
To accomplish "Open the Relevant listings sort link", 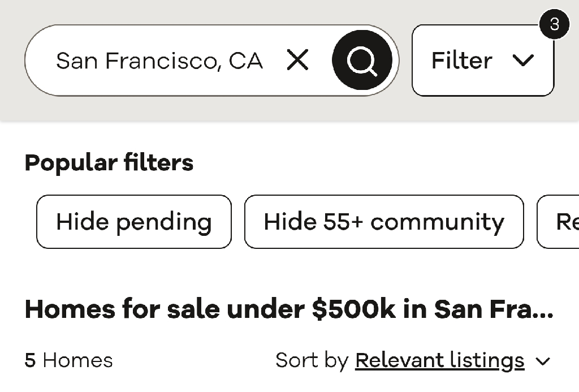I will tap(440, 360).
